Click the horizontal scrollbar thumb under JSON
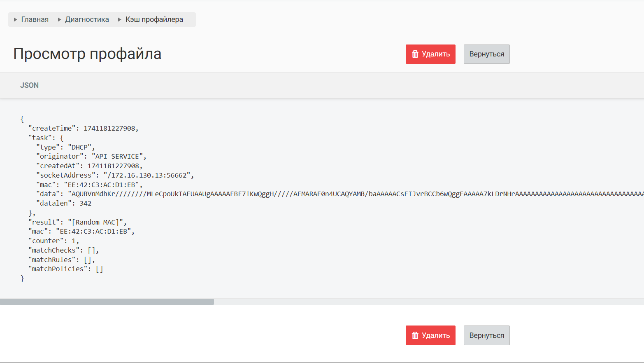The height and width of the screenshot is (363, 644). tap(107, 302)
